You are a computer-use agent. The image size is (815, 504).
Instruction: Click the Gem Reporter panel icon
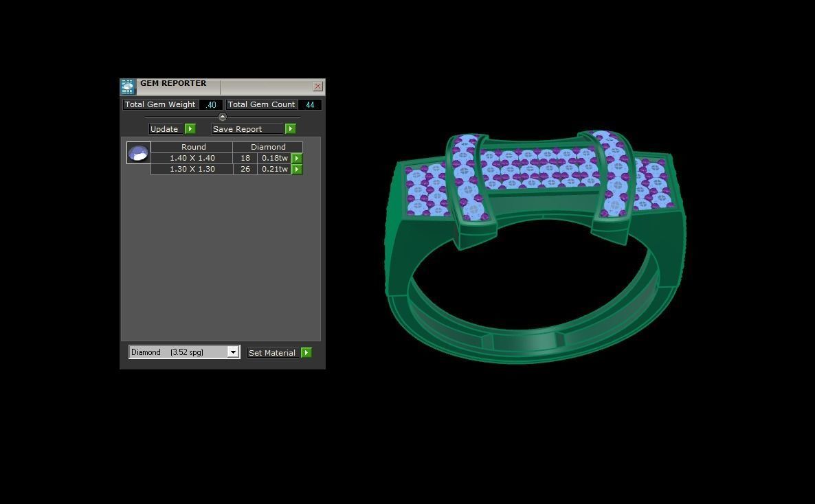(129, 87)
